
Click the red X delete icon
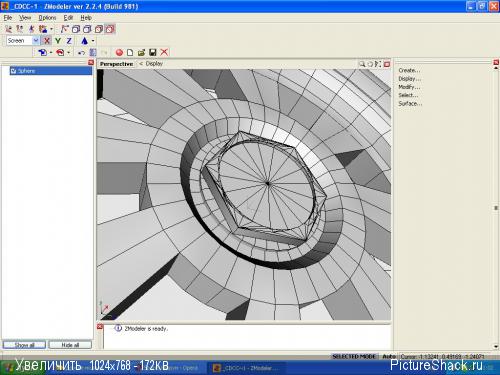click(x=164, y=52)
